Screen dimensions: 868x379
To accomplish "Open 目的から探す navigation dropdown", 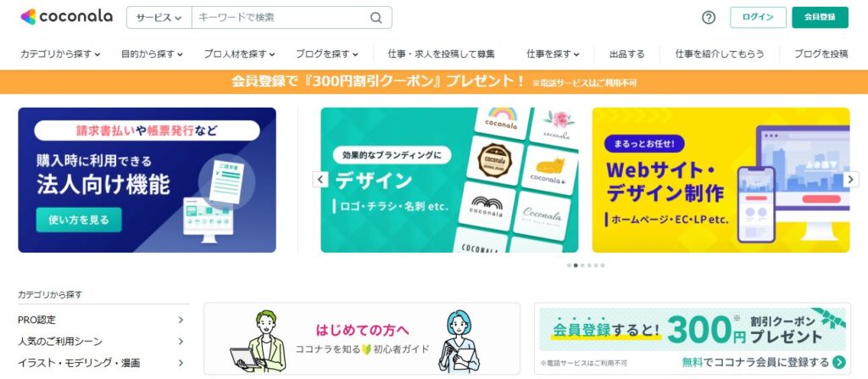I will tap(152, 53).
